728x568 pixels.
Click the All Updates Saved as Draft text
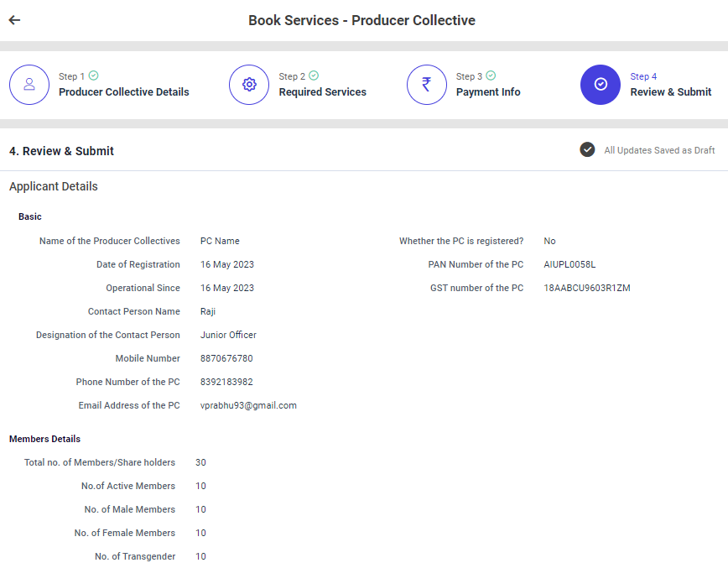(659, 150)
